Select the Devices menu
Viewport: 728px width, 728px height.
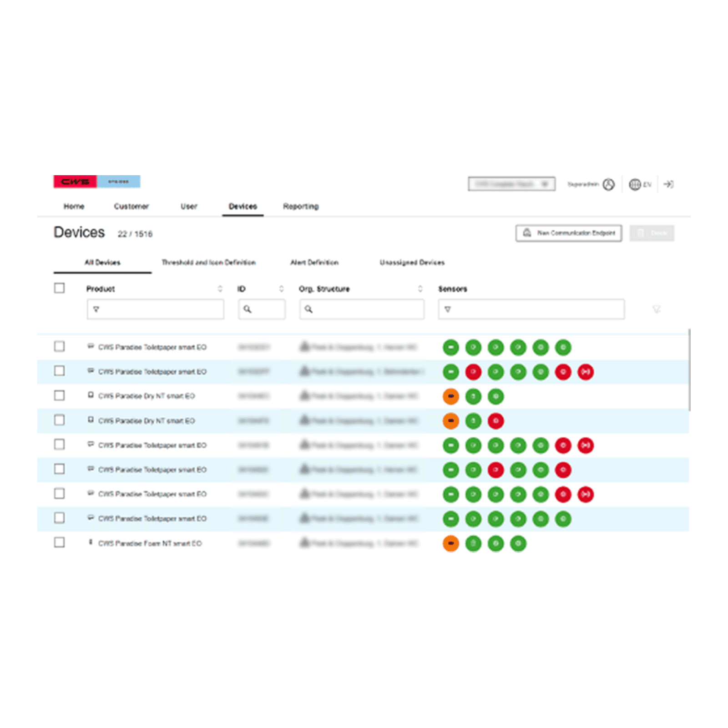[x=243, y=206]
